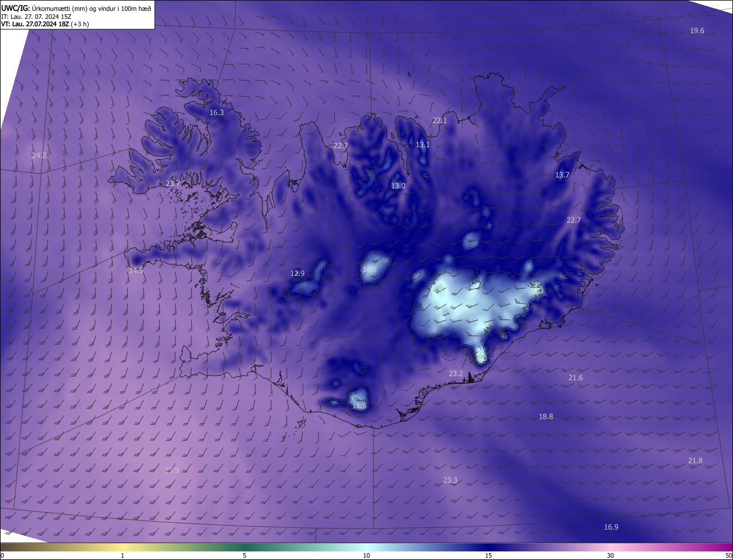Click the 13.0 value label
The image size is (733, 560).
click(398, 186)
